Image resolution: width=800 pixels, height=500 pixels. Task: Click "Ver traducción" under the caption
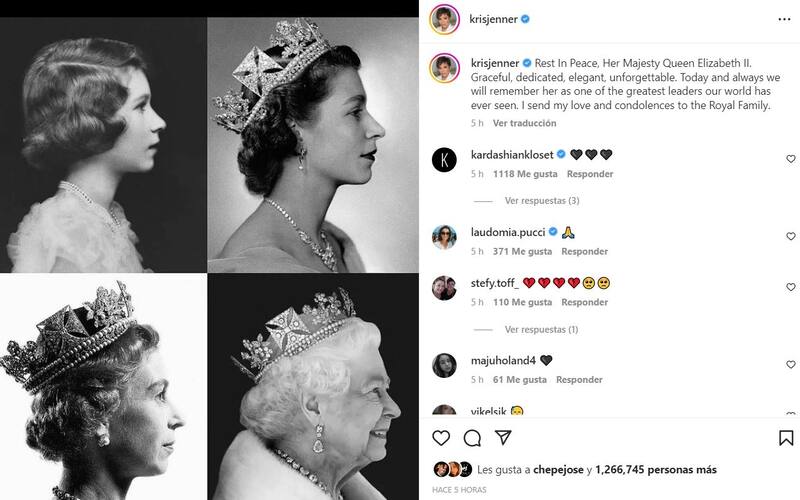coord(524,123)
